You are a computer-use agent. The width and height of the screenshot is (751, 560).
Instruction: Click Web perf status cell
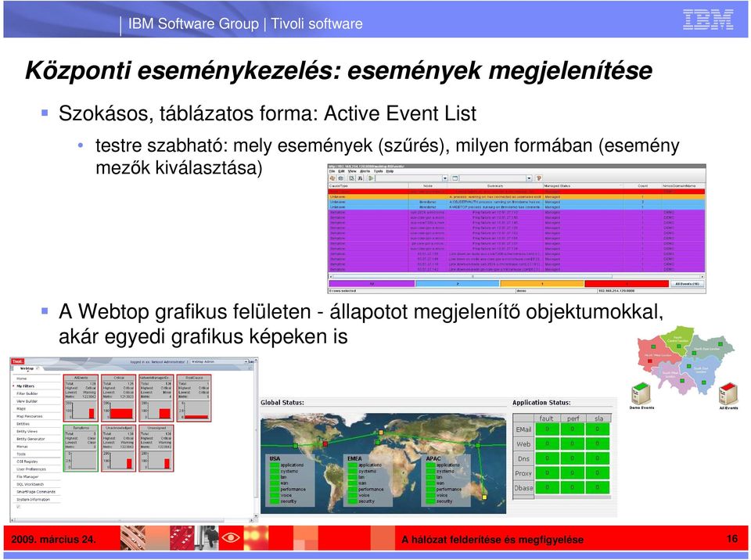tap(573, 444)
